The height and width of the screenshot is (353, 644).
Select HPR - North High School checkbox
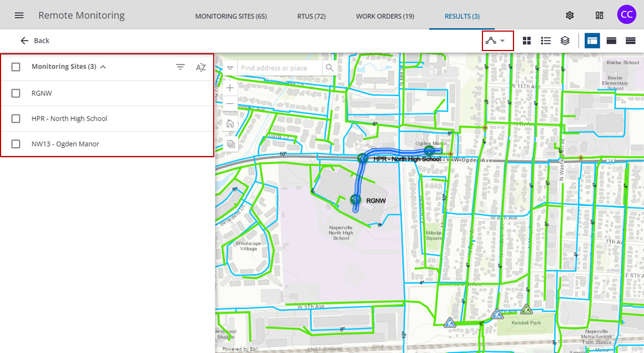click(x=16, y=119)
